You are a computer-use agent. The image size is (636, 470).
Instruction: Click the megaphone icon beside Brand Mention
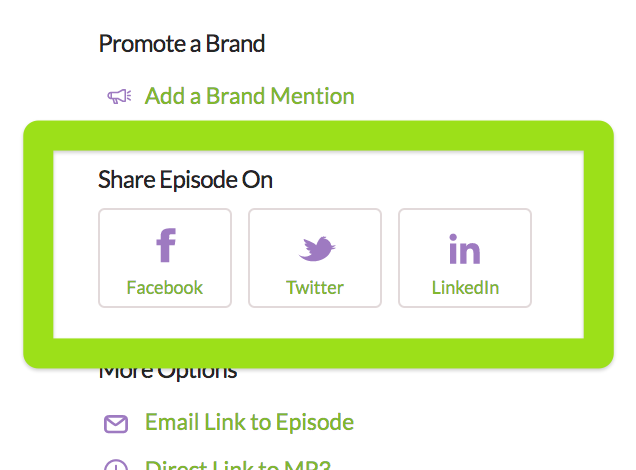coord(119,97)
